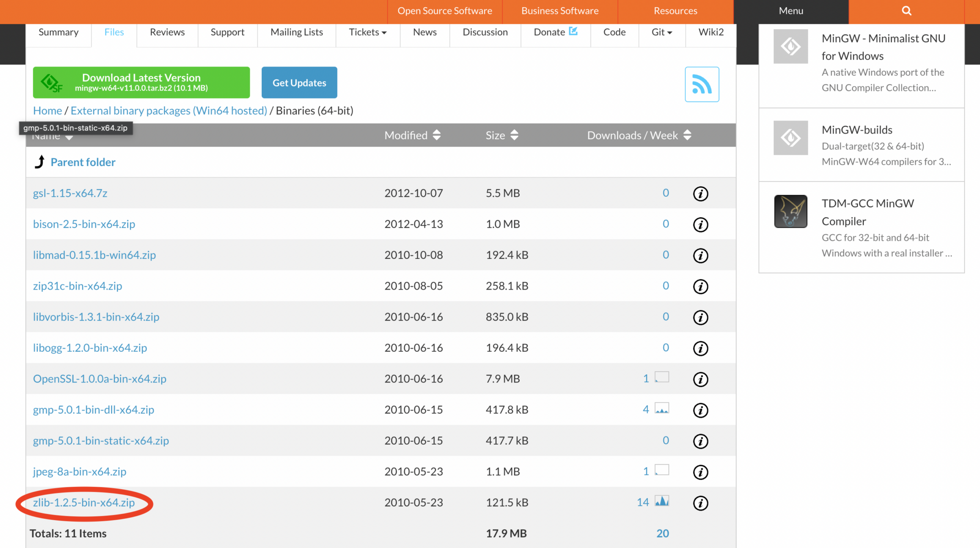Viewport: 980px width, 548px height.
Task: Download zlib-1.2.5-bin-x64.zip file
Action: click(x=84, y=503)
